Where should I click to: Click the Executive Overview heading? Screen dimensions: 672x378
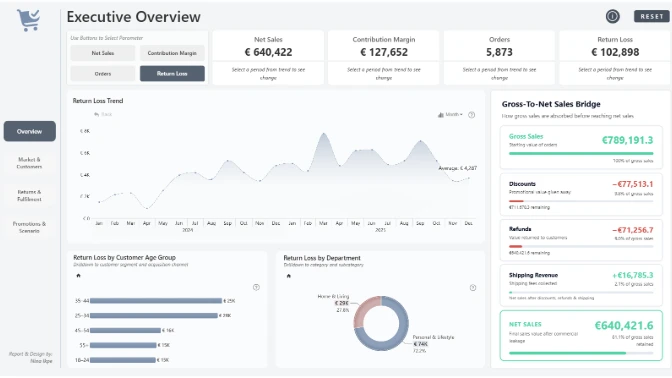click(x=133, y=17)
